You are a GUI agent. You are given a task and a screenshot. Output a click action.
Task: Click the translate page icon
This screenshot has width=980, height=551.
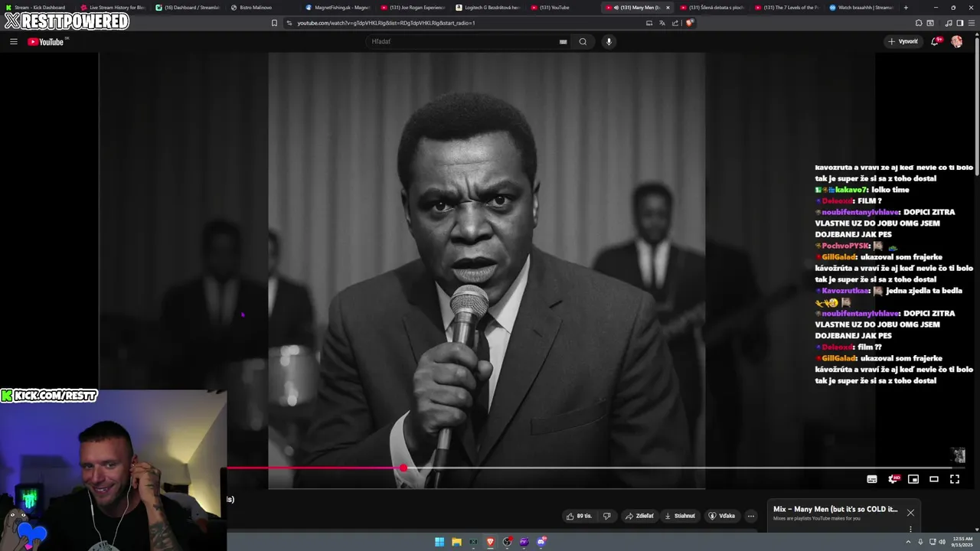pos(662,23)
